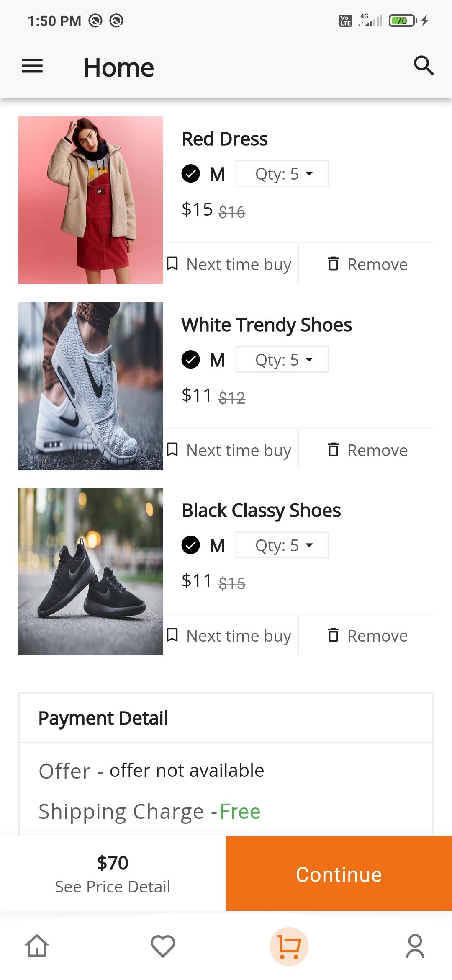Image resolution: width=452 pixels, height=980 pixels.
Task: Tap Next time buy for Black Classy Shoes
Action: pos(239,636)
